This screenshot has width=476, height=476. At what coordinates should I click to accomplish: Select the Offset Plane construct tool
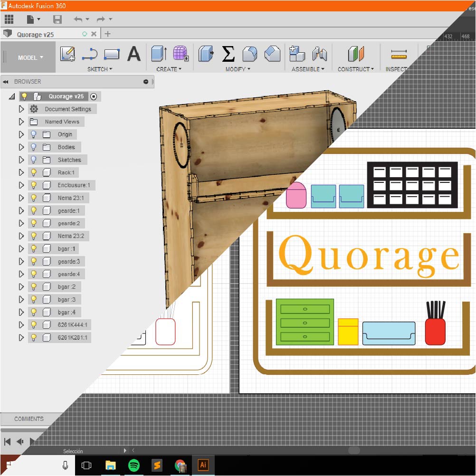[x=356, y=54]
